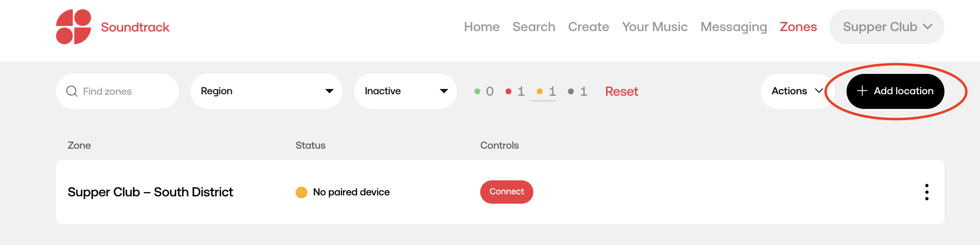Open the Region dropdown
980x245 pixels.
(x=266, y=91)
